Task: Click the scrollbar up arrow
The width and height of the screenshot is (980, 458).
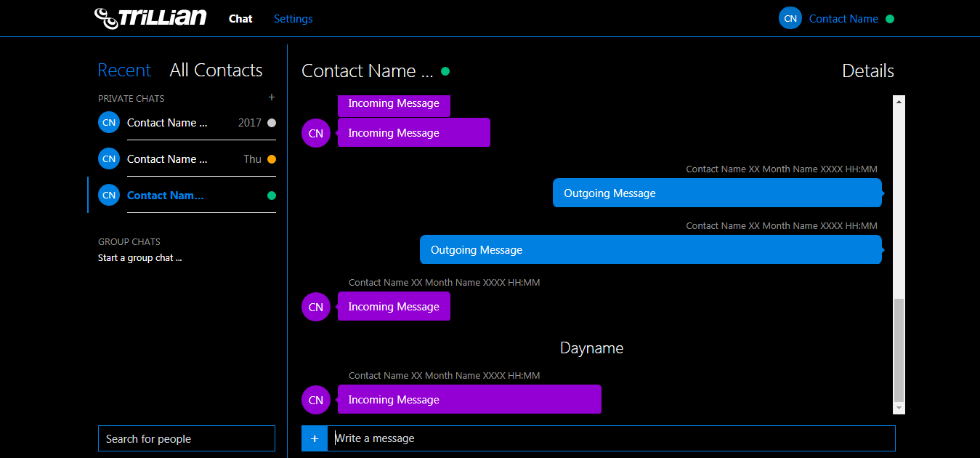Action: [x=899, y=102]
